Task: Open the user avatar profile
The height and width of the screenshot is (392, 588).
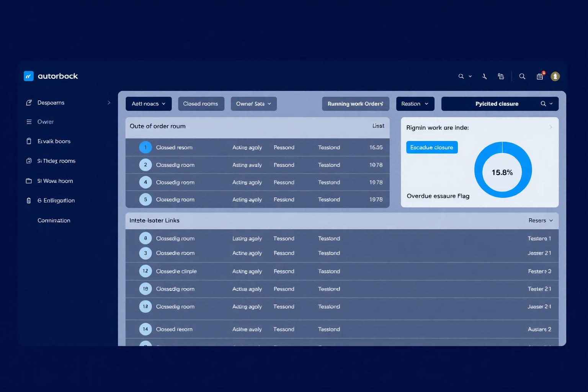Action: (x=555, y=76)
